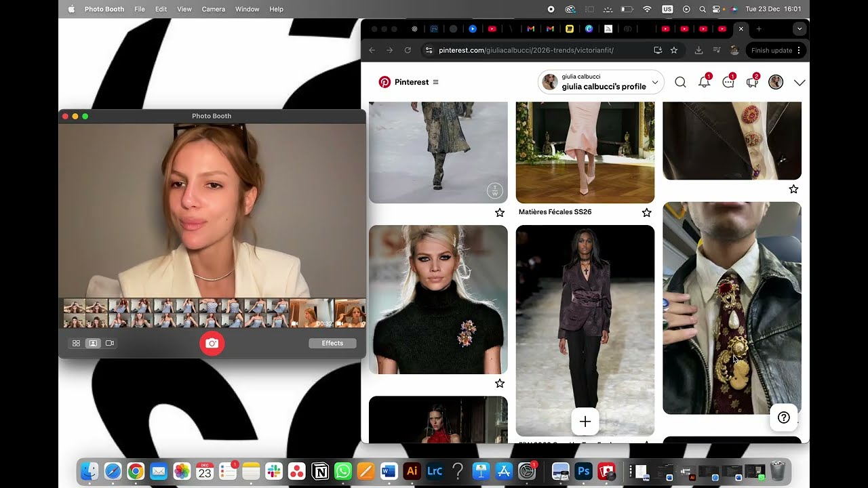
Task: Open the Pinterest account avatar
Action: [x=776, y=82]
